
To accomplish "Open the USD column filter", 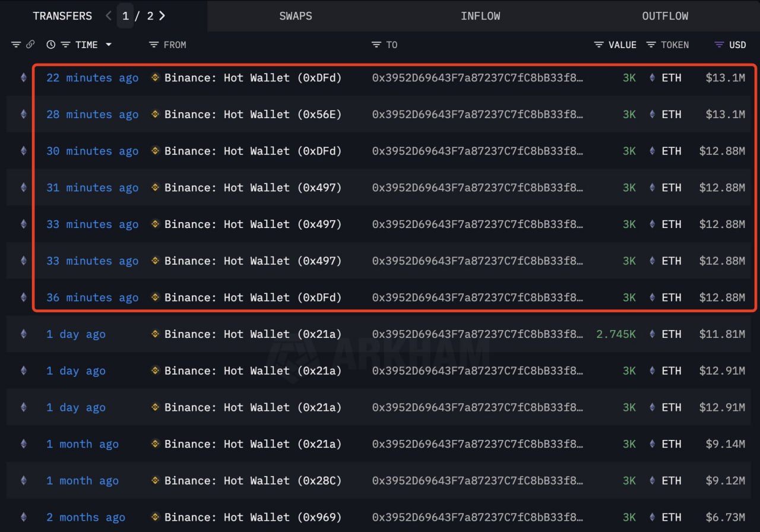I will [719, 45].
